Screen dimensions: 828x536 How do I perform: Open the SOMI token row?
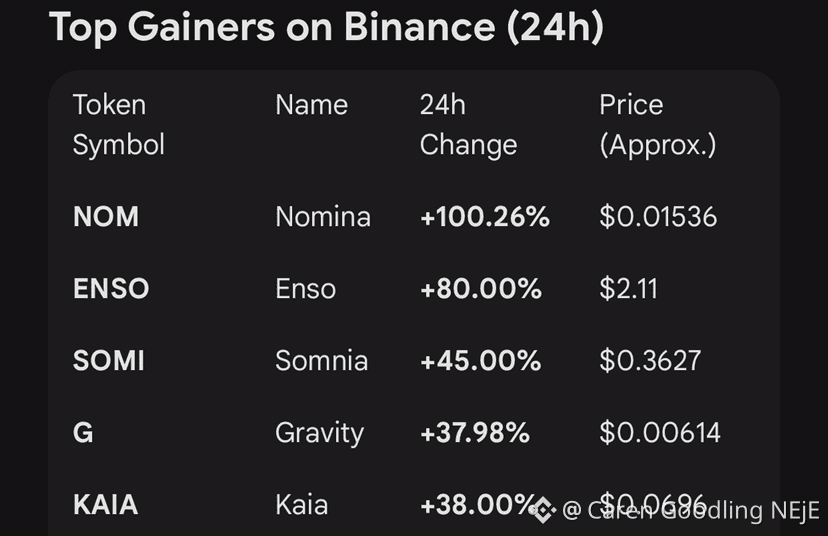point(109,361)
